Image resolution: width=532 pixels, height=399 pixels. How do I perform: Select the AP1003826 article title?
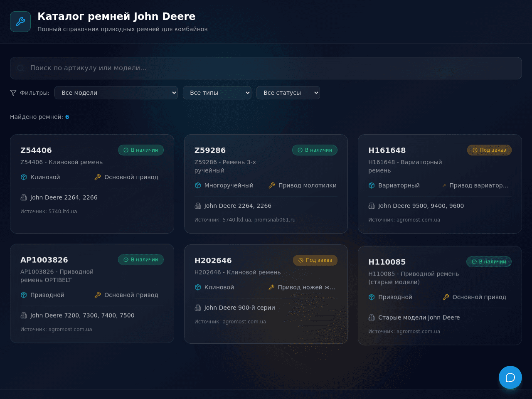44,260
